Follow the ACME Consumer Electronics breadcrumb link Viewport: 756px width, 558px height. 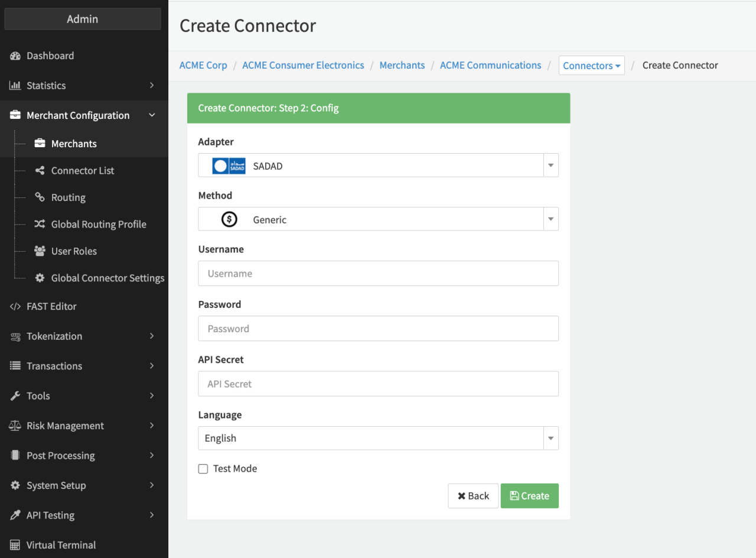click(x=303, y=66)
